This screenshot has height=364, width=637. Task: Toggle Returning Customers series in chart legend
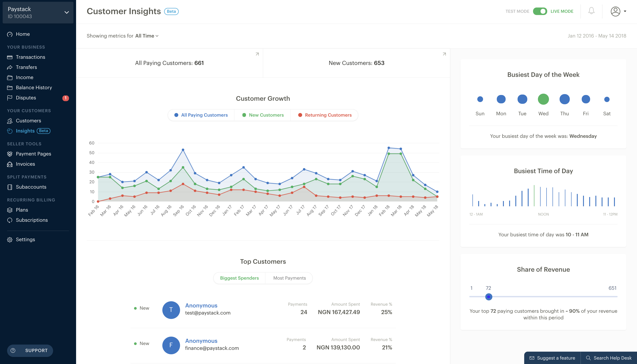click(325, 115)
